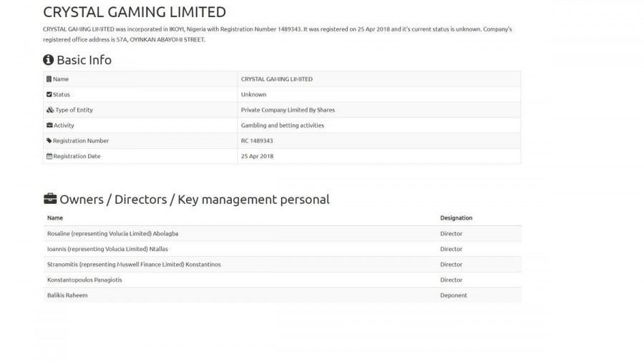Image resolution: width=644 pixels, height=362 pixels.
Task: Open the Ioannis Ntallas director entry
Action: [x=107, y=249]
